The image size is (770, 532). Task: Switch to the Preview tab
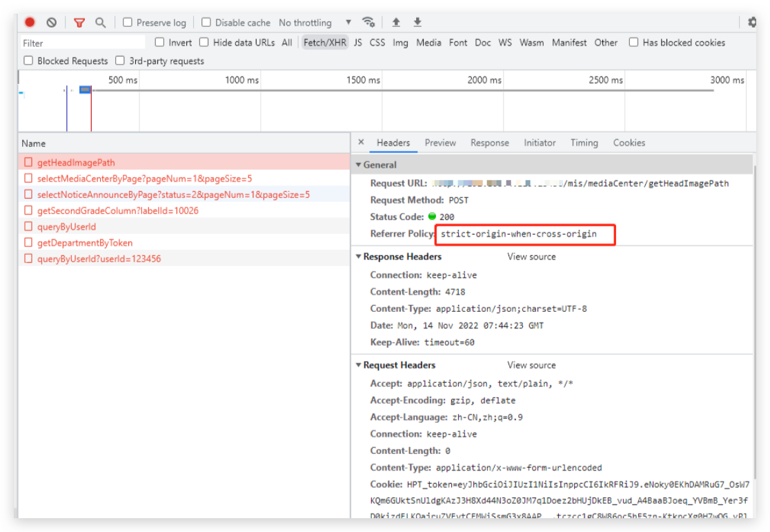[x=440, y=142]
